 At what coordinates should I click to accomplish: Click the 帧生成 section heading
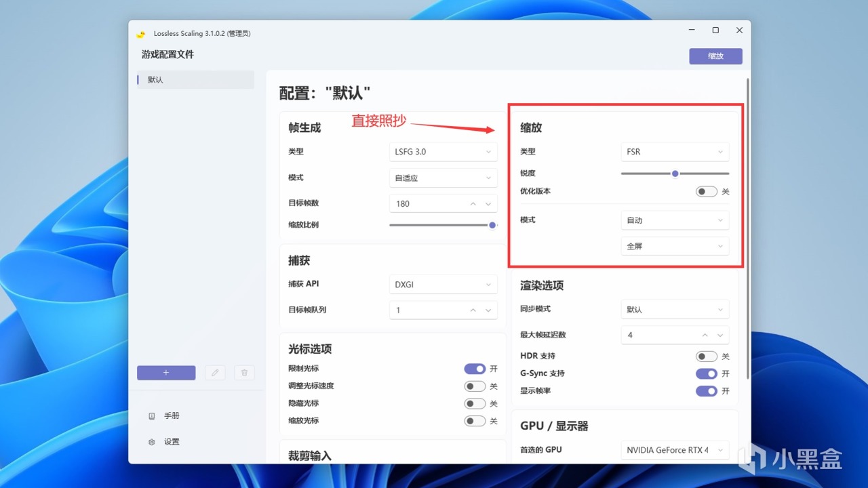coord(304,127)
